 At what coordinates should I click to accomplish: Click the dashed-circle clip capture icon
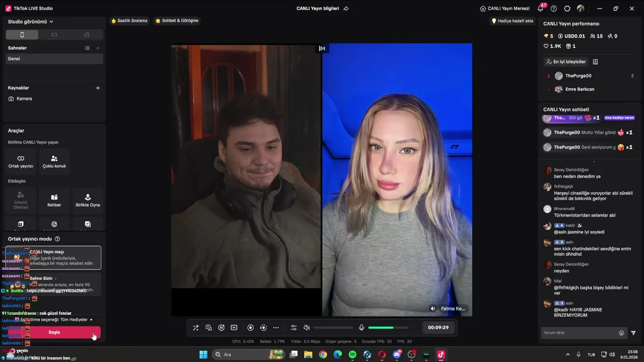(263, 328)
